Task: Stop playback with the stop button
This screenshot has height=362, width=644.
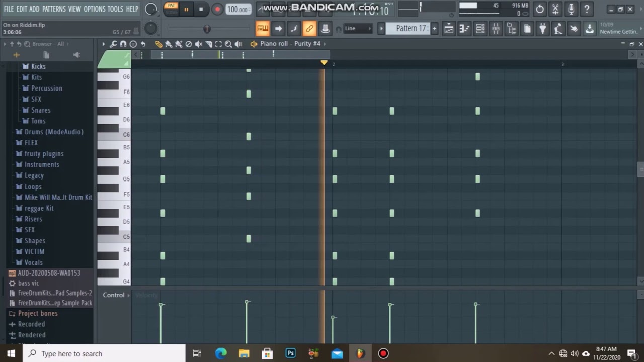Action: coord(201,9)
